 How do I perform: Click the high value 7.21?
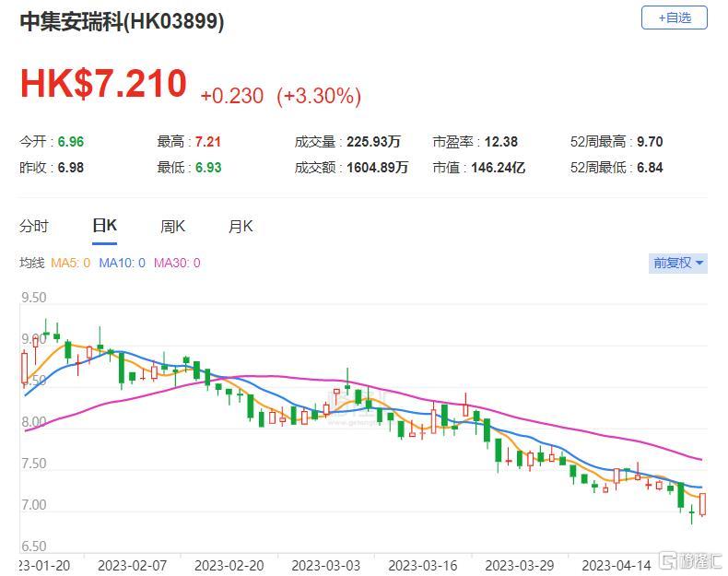pos(208,142)
